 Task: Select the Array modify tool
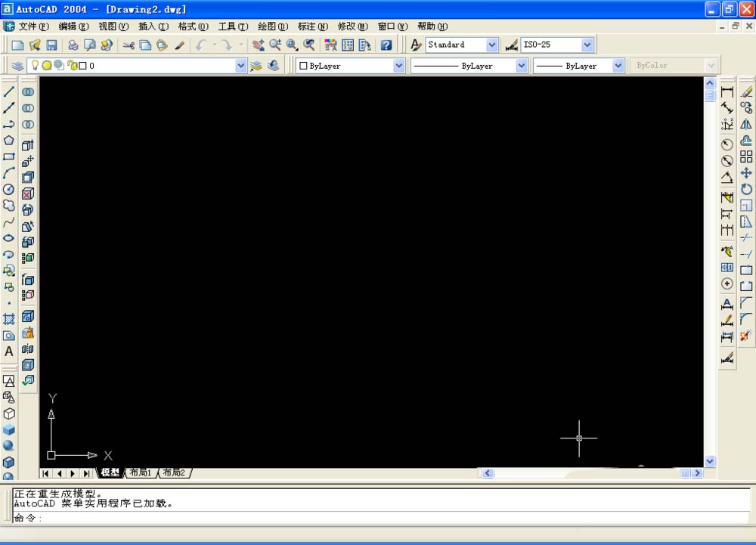point(746,156)
